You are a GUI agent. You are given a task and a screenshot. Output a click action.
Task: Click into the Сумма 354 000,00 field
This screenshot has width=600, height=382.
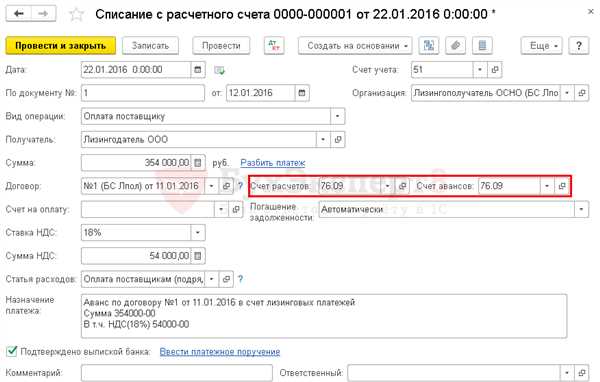point(136,163)
